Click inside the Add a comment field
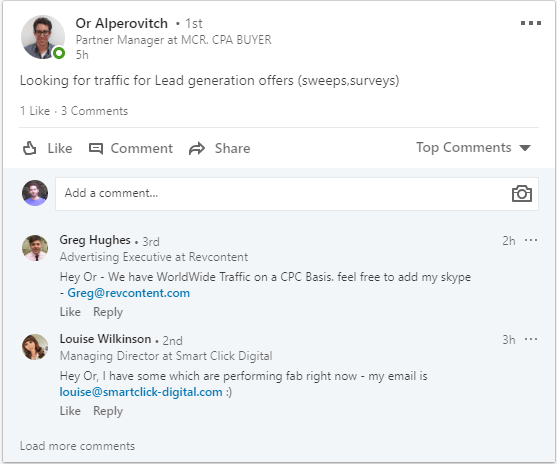The width and height of the screenshot is (557, 464). pyautogui.click(x=297, y=194)
